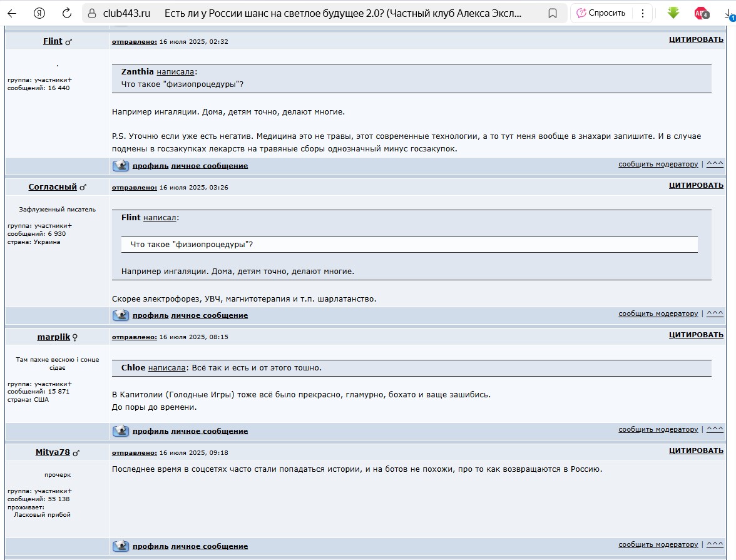The image size is (736, 560).
Task: Quote Flint's post with ЦИТИРОВАТЬ
Action: point(696,39)
